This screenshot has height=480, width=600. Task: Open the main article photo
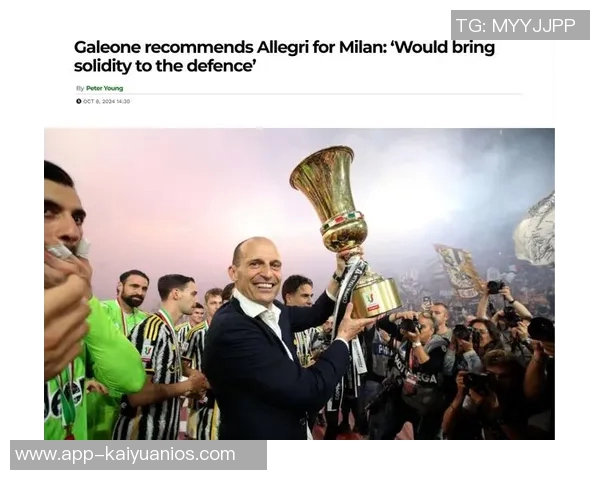(x=299, y=284)
